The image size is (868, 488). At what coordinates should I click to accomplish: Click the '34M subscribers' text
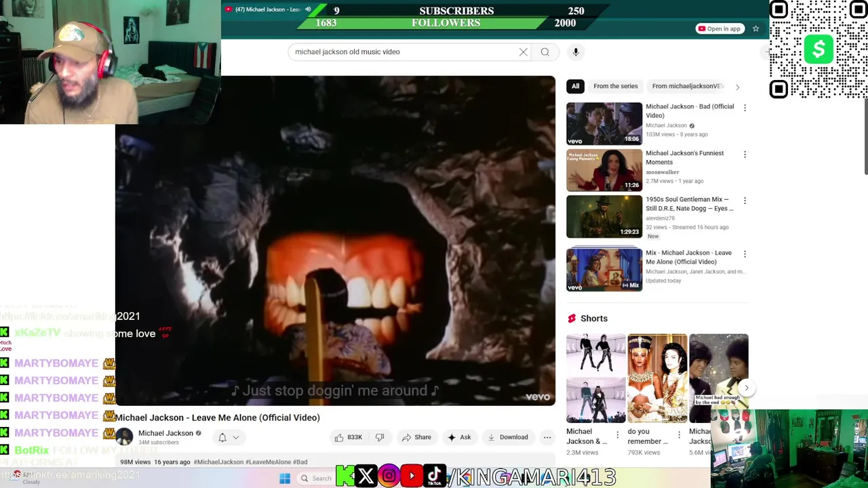(159, 443)
